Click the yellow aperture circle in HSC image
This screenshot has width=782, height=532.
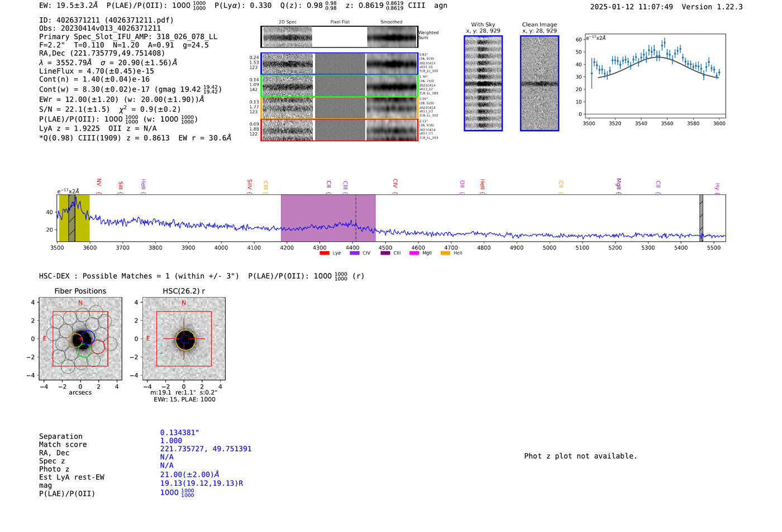pyautogui.click(x=185, y=339)
